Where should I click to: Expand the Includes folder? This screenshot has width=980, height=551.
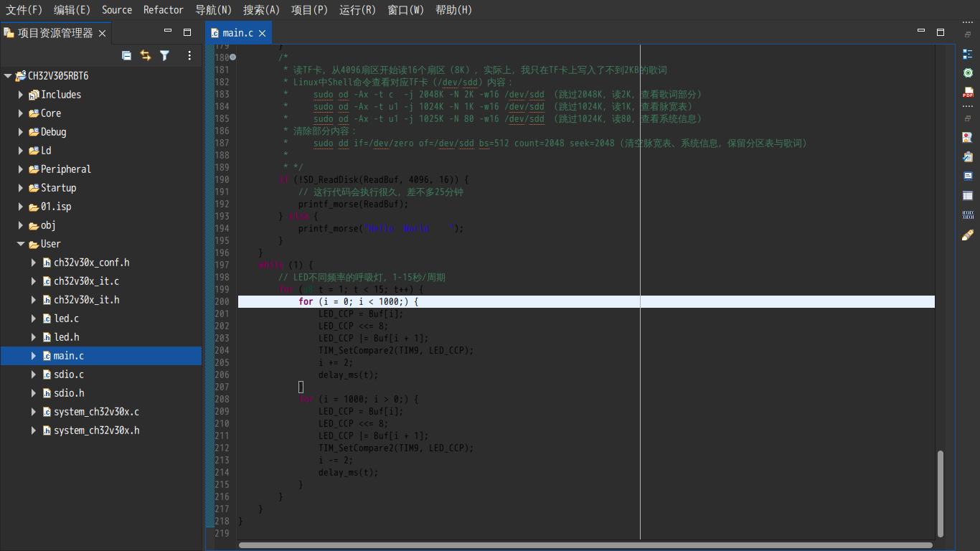click(21, 95)
